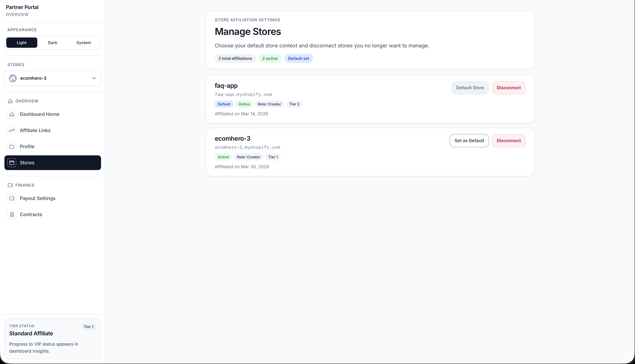Screen dimensions: 635x364
Task: Click the ecomhero-3 store card title
Action: click(x=233, y=138)
